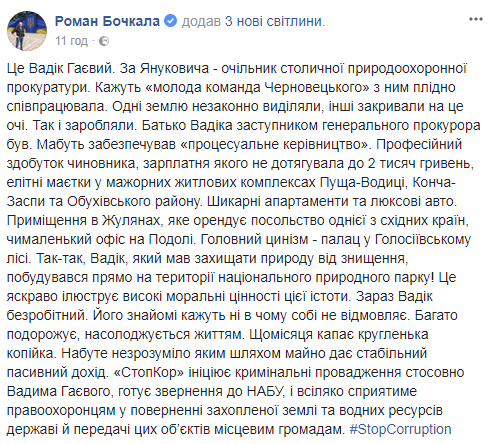Click the globe public-privacy icon
Viewport: 491px width, 444px height.
104,41
